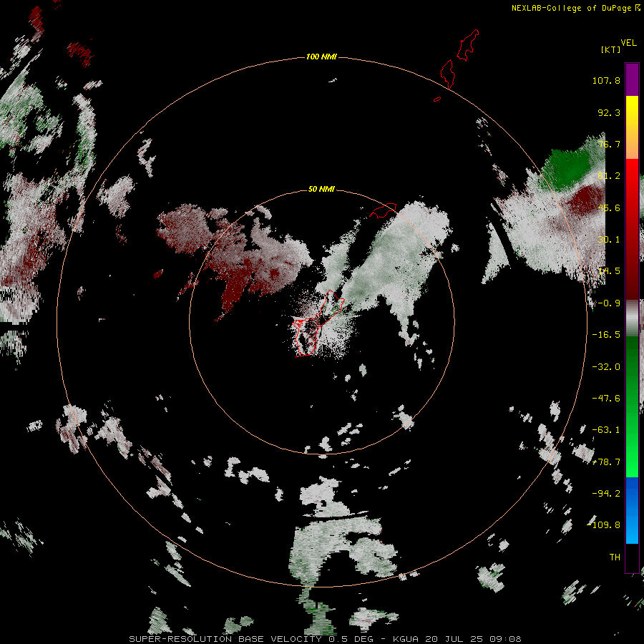The height and width of the screenshot is (644, 644).
Task: Click the Guam island red outline
Action: [x=318, y=323]
